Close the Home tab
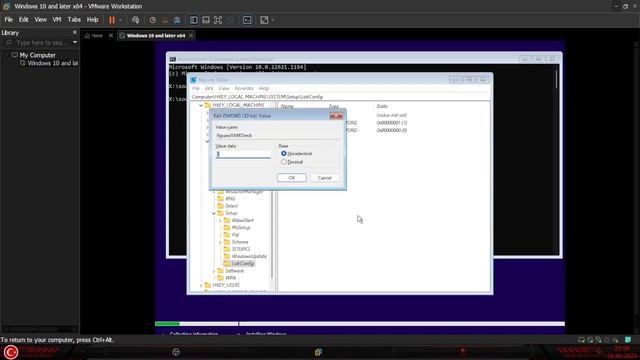The width and height of the screenshot is (640, 360). (111, 36)
